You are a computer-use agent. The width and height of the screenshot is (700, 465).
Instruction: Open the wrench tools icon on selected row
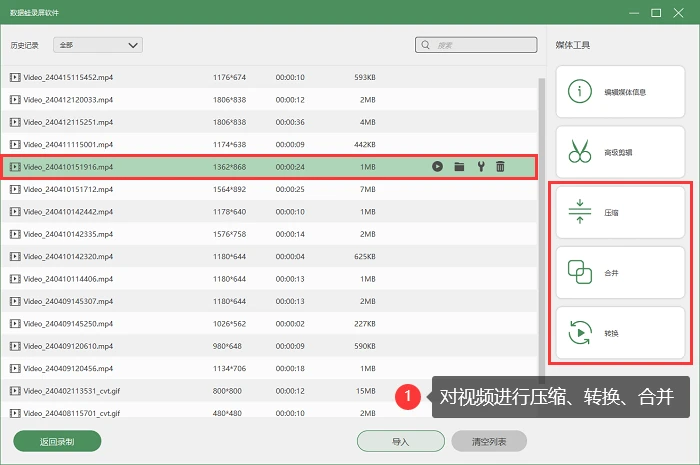[x=481, y=167]
